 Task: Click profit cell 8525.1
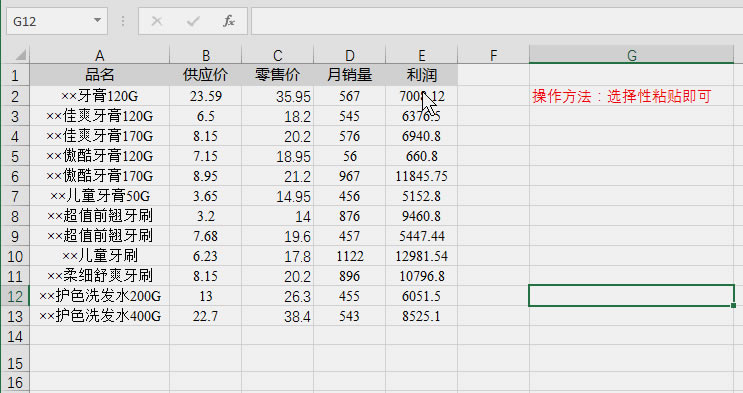[422, 316]
